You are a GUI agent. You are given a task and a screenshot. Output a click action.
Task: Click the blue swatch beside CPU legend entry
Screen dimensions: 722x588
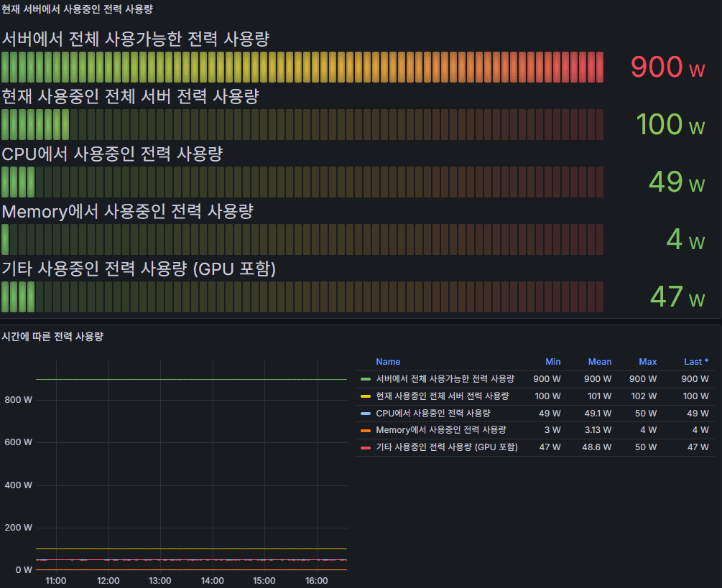tap(366, 414)
